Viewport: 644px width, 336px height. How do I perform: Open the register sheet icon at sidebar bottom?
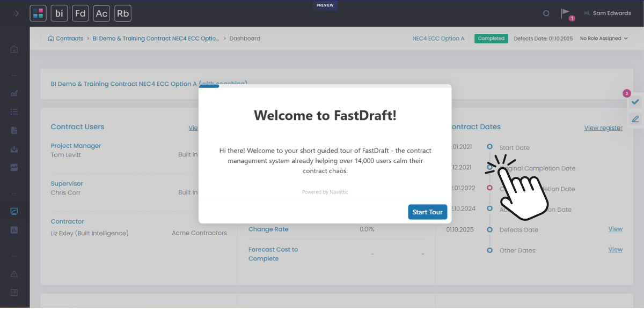pyautogui.click(x=14, y=292)
